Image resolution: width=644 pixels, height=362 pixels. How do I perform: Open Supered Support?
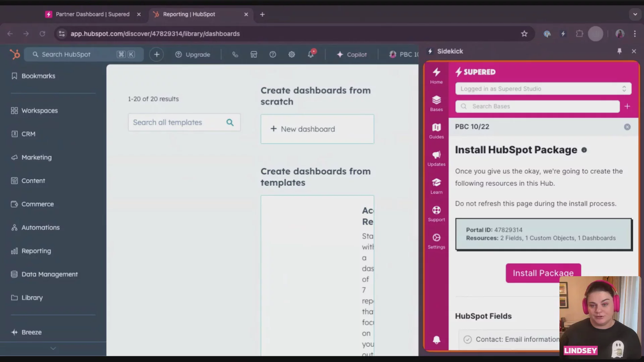(436, 214)
